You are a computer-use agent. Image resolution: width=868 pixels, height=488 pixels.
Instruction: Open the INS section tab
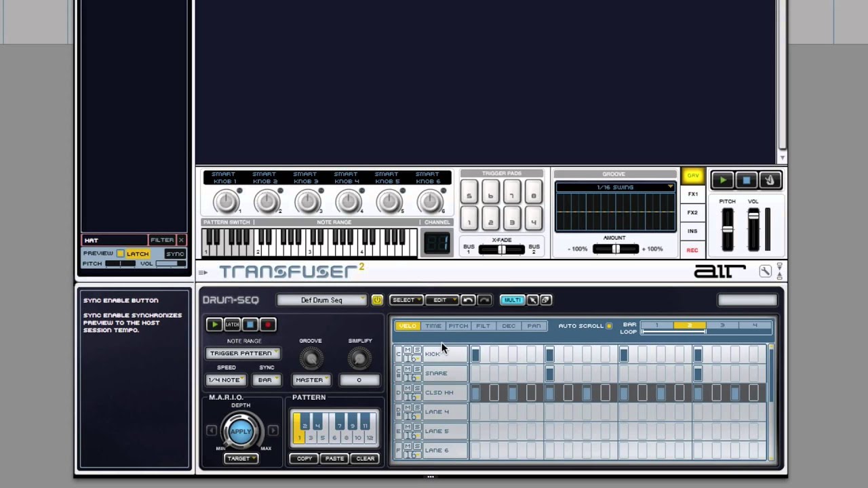pyautogui.click(x=692, y=231)
